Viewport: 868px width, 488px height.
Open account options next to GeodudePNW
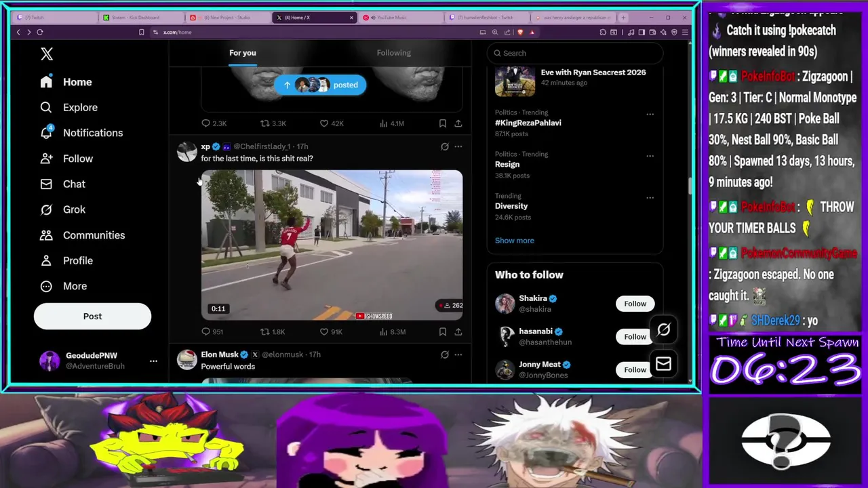(x=153, y=361)
